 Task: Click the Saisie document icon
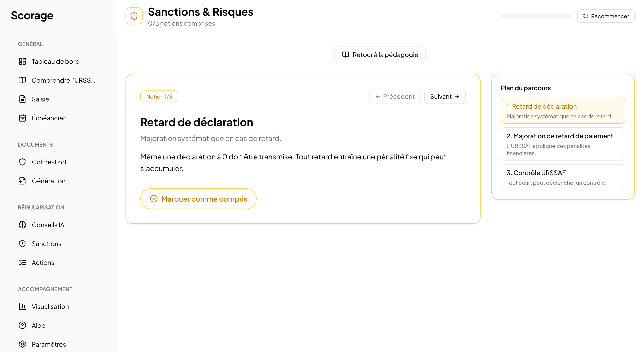tap(22, 99)
